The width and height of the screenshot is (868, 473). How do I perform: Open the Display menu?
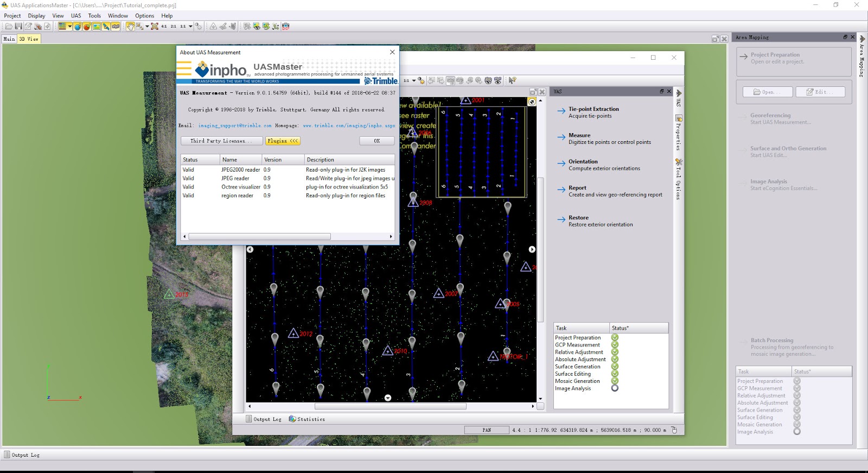[x=36, y=16]
